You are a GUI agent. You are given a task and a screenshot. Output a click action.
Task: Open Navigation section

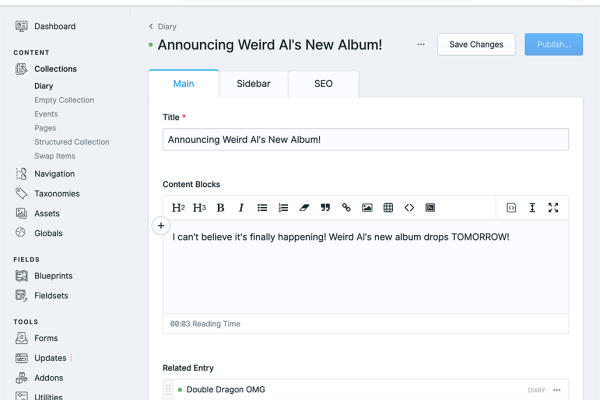pos(54,174)
